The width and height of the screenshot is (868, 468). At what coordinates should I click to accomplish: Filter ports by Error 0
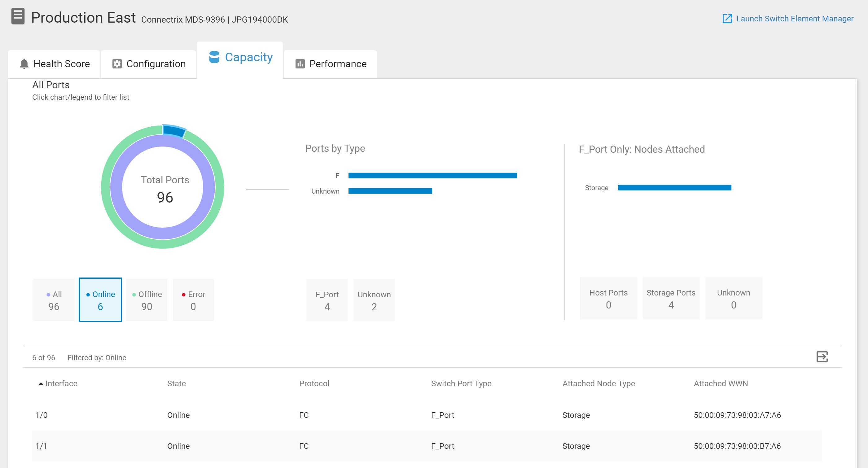193,300
